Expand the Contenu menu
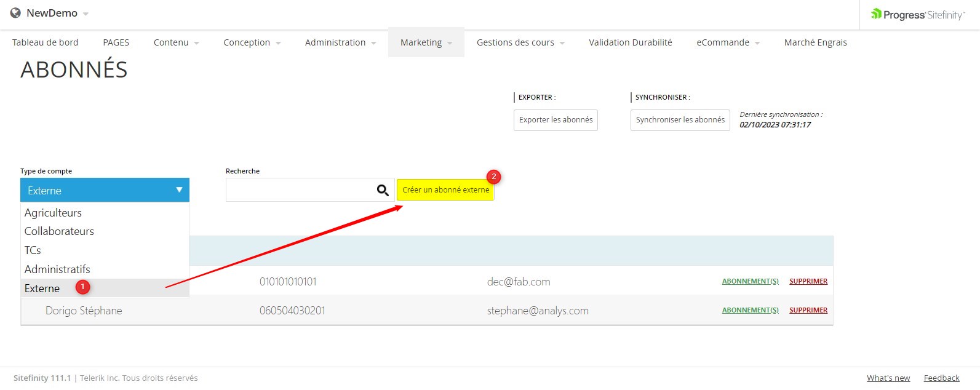Viewport: 980px width, 390px height. [176, 42]
